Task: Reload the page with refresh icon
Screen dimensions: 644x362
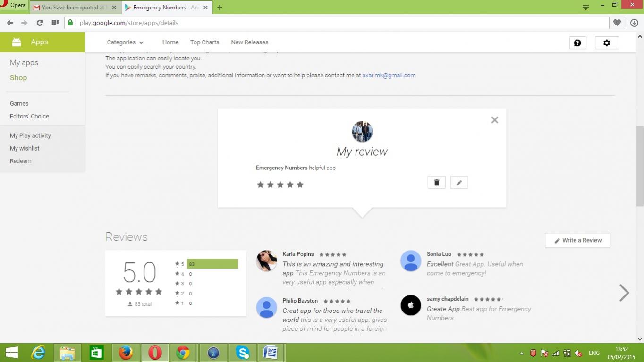Action: (x=40, y=23)
